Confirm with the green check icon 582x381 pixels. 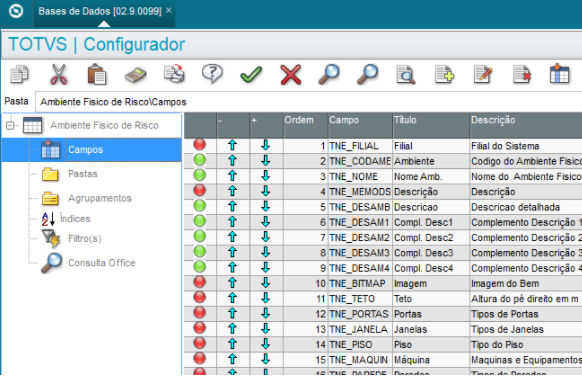(251, 75)
